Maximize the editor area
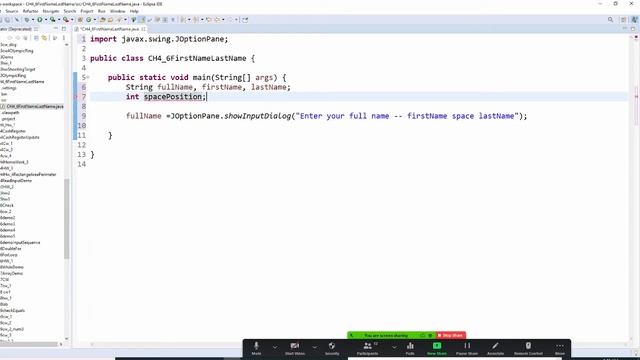 633,29
